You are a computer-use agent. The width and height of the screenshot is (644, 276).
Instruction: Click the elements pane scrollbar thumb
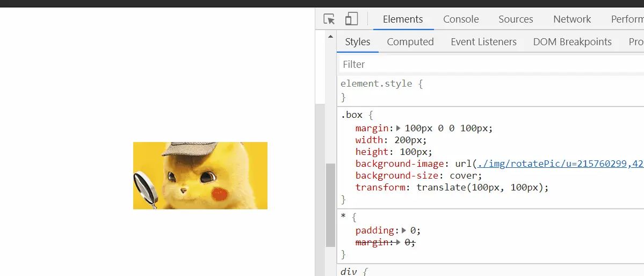[x=331, y=205]
